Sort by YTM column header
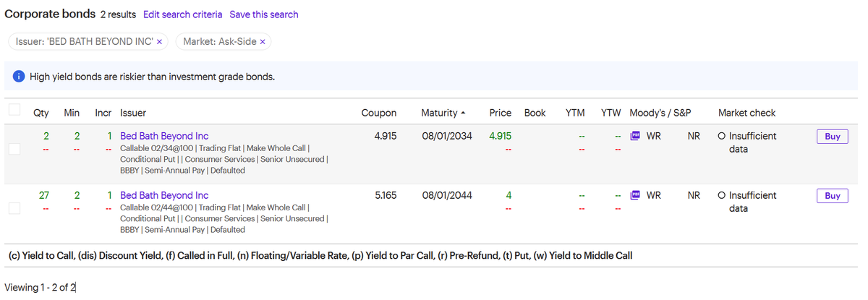 pyautogui.click(x=575, y=113)
